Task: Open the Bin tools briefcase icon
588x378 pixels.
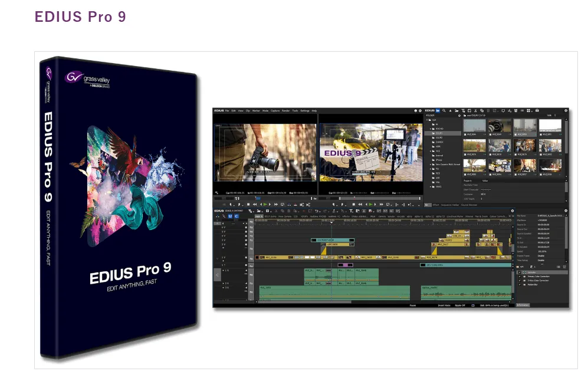Action: point(537,111)
